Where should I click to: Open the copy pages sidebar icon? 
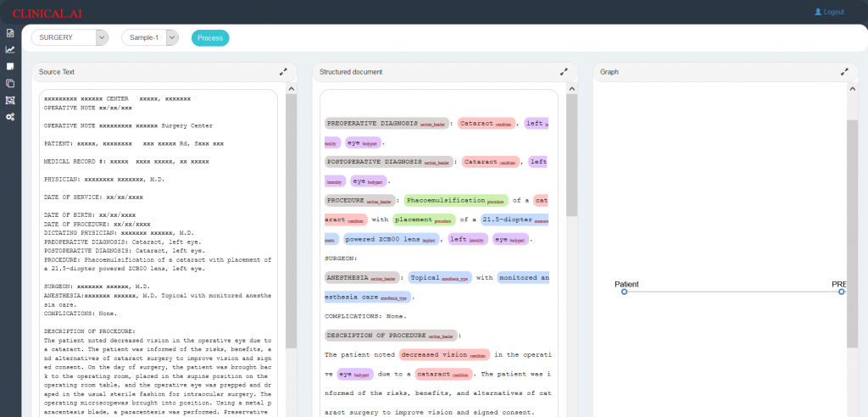point(10,84)
